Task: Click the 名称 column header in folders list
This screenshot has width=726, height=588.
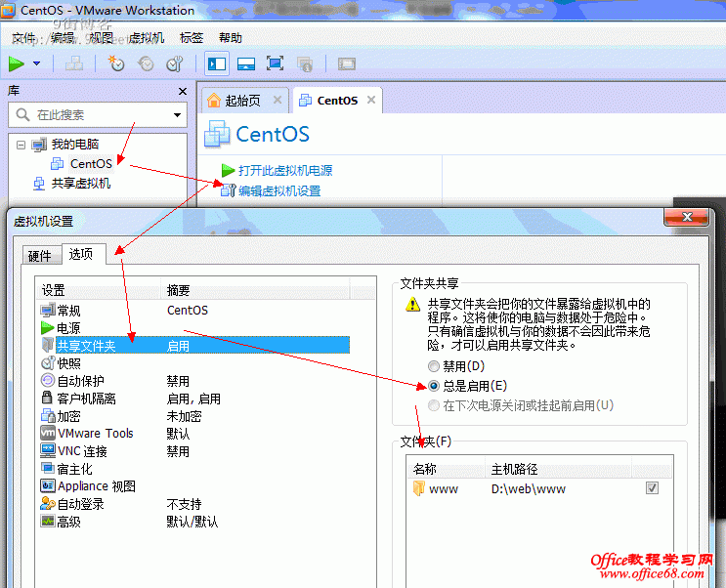Action: click(x=447, y=470)
